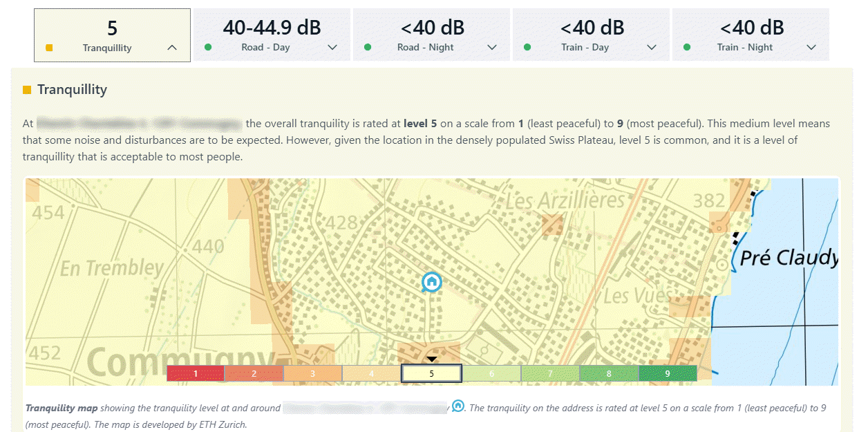This screenshot has height=432, width=868.
Task: Collapse the Tranquillity panel chevron
Action: tap(172, 48)
